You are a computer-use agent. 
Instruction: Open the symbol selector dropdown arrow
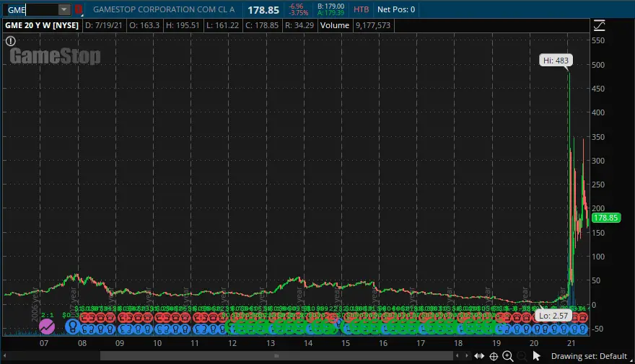[x=64, y=9]
